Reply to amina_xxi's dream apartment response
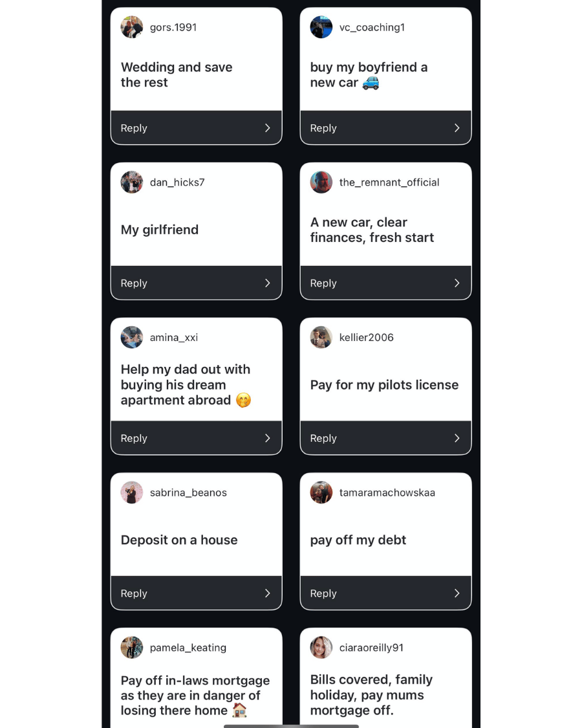The width and height of the screenshot is (582, 728). click(x=135, y=438)
